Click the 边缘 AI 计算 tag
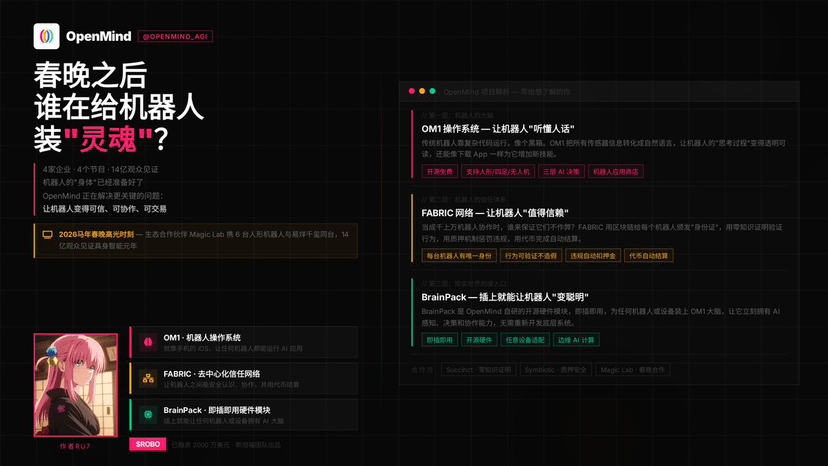Screen dimensions: 828x466 (576, 340)
